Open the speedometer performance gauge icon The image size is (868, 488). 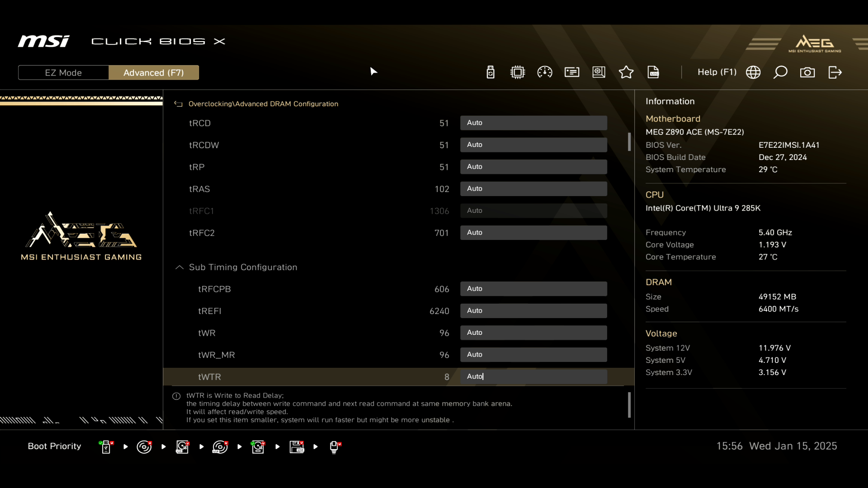[x=545, y=72]
